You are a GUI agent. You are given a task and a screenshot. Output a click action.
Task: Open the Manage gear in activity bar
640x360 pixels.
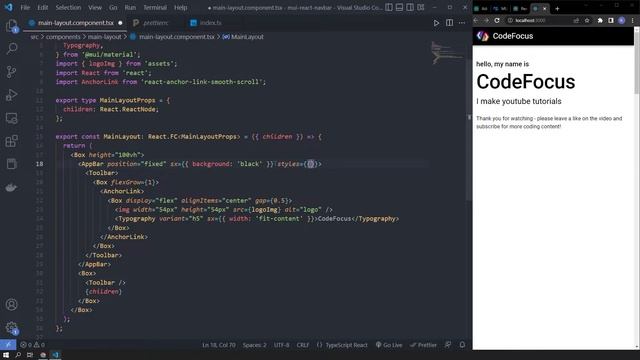(11, 328)
